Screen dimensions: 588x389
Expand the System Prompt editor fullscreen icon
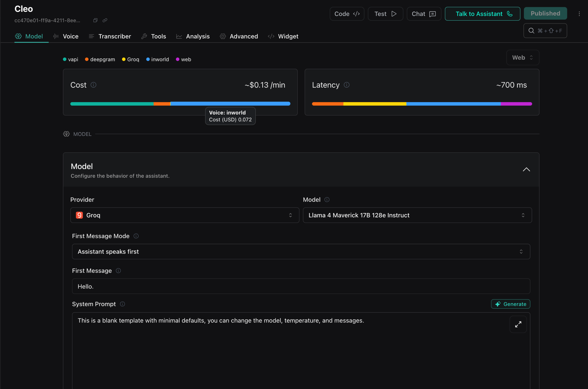tap(518, 324)
